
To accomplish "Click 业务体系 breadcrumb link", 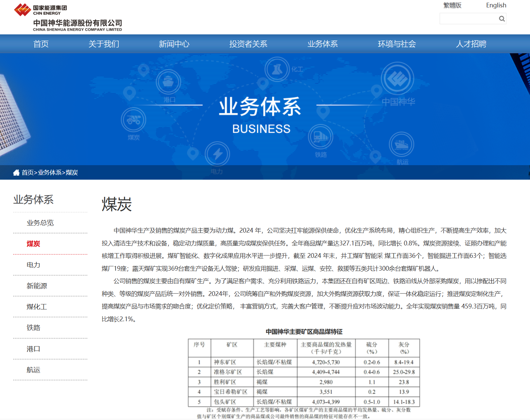I will (50, 173).
